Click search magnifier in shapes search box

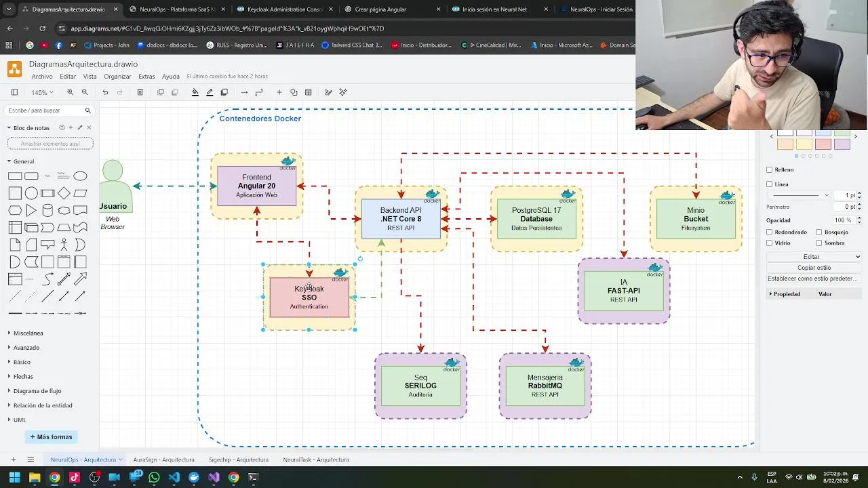(87, 110)
